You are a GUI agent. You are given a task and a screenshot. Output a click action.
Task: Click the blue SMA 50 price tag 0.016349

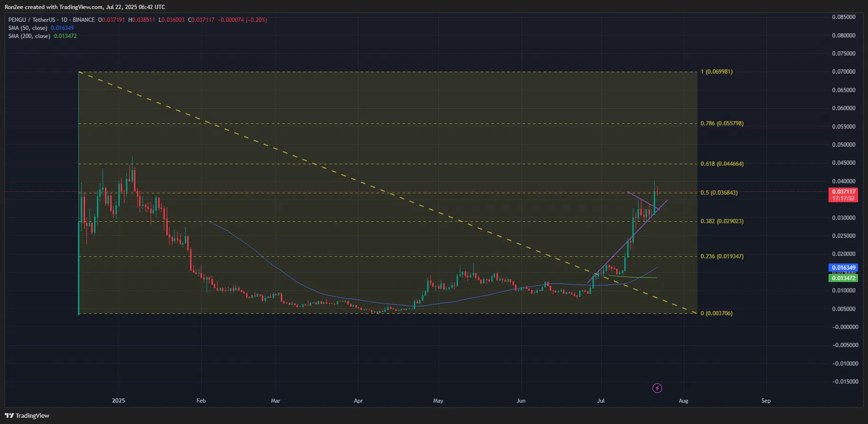843,268
